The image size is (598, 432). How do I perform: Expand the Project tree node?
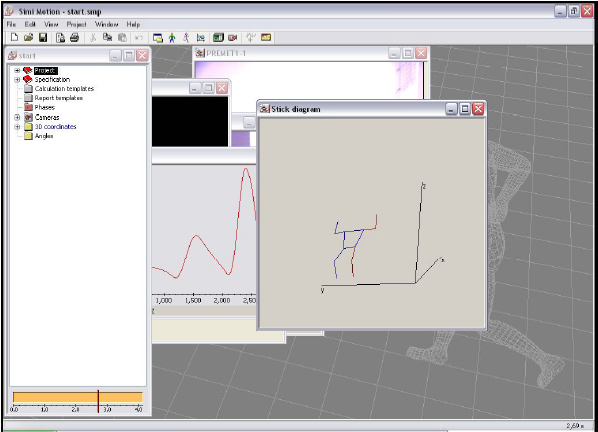pyautogui.click(x=17, y=71)
